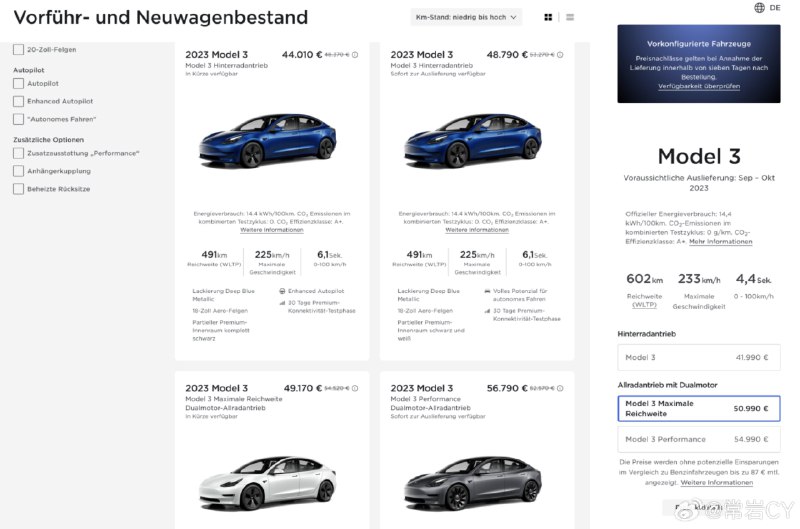The height and width of the screenshot is (529, 800).
Task: Open Weitere Informationen under 48.790 € car
Action: pos(477,230)
